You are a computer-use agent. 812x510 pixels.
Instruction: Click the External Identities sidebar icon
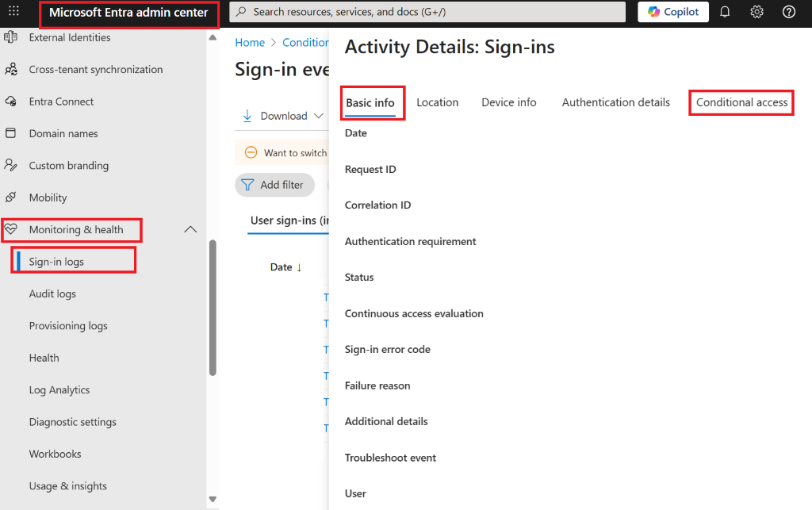(x=10, y=36)
